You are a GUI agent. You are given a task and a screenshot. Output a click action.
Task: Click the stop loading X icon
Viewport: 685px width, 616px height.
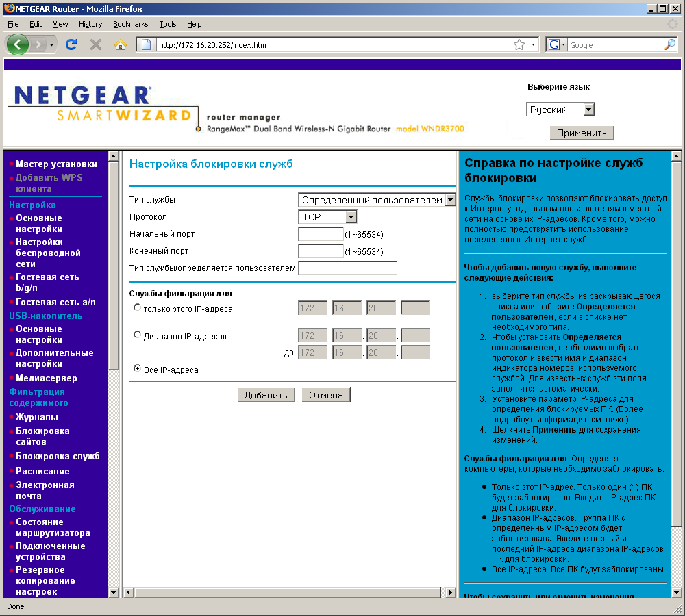(x=96, y=44)
